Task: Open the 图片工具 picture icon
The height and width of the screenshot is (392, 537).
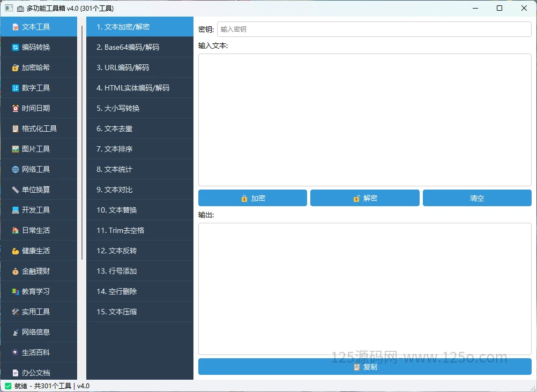Action: tap(15, 149)
